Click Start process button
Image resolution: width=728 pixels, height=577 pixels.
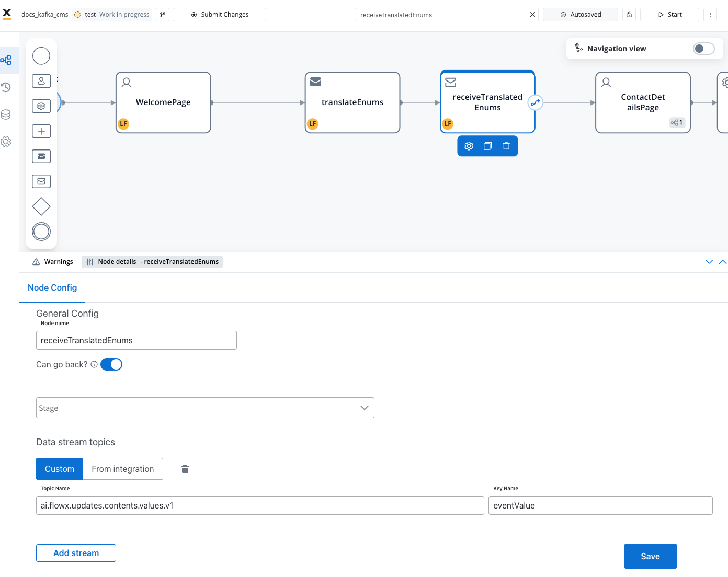(x=669, y=15)
